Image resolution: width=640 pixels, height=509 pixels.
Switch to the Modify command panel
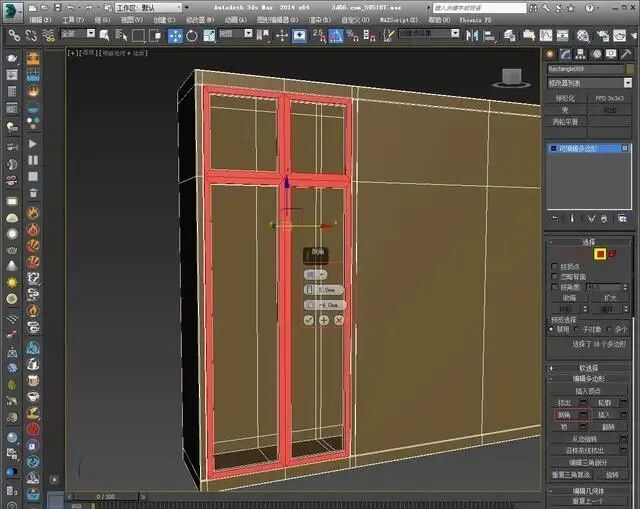coord(565,54)
